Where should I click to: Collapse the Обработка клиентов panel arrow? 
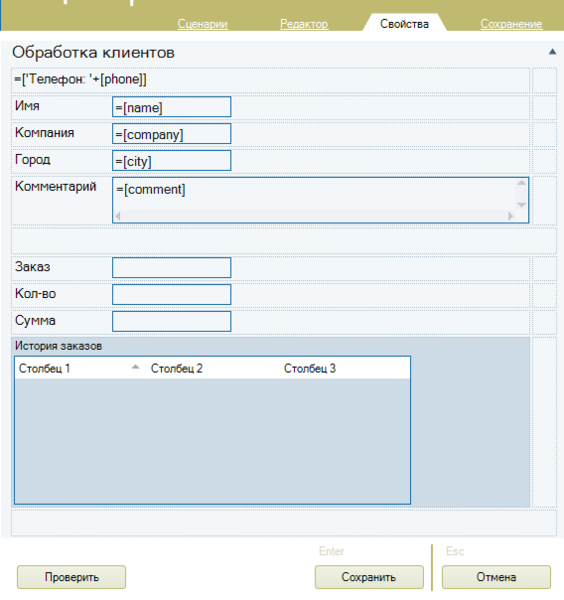(x=552, y=52)
